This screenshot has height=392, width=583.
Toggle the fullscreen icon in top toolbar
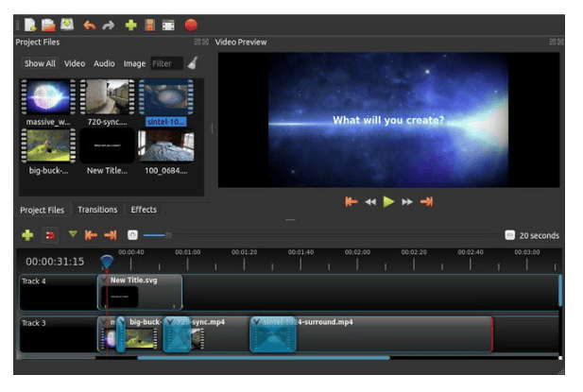tap(168, 26)
